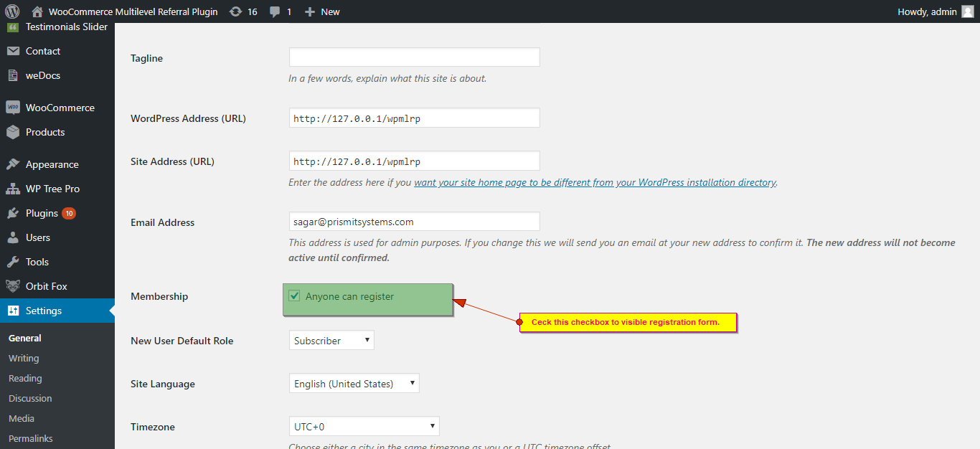Click the Orbit Fox sidebar icon
Screen dimensions: 980x449
tap(13, 285)
